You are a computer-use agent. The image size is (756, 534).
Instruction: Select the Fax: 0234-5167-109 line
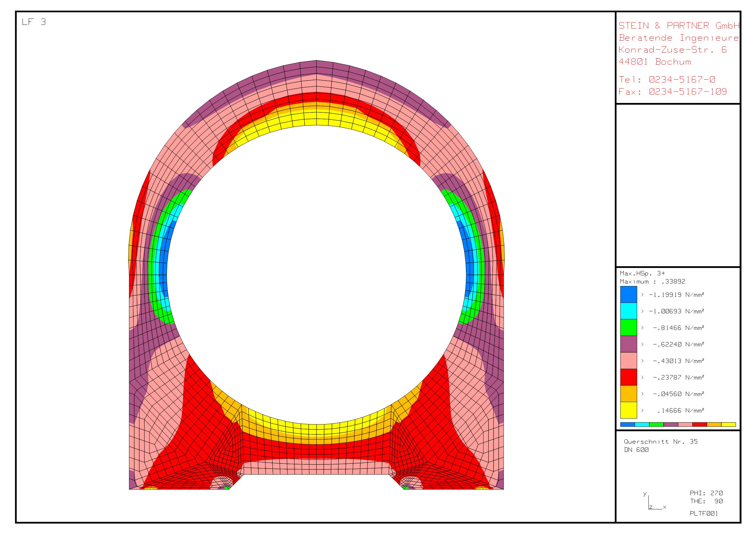672,92
